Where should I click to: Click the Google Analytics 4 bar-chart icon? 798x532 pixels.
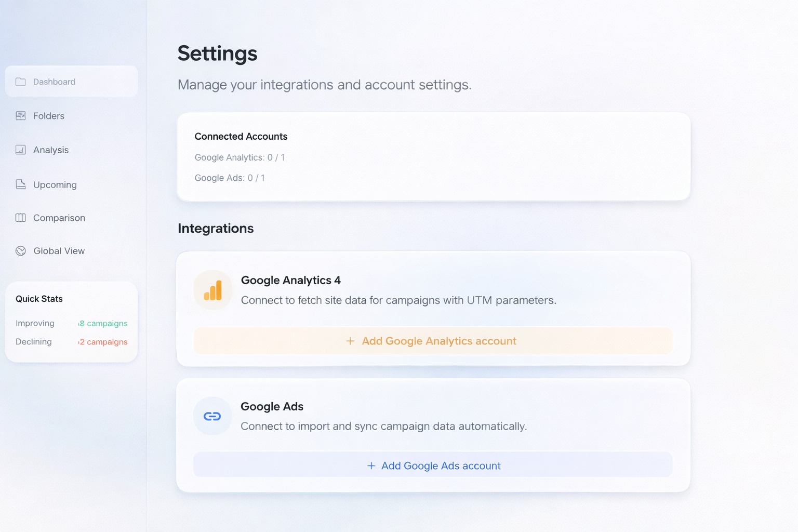pos(212,290)
